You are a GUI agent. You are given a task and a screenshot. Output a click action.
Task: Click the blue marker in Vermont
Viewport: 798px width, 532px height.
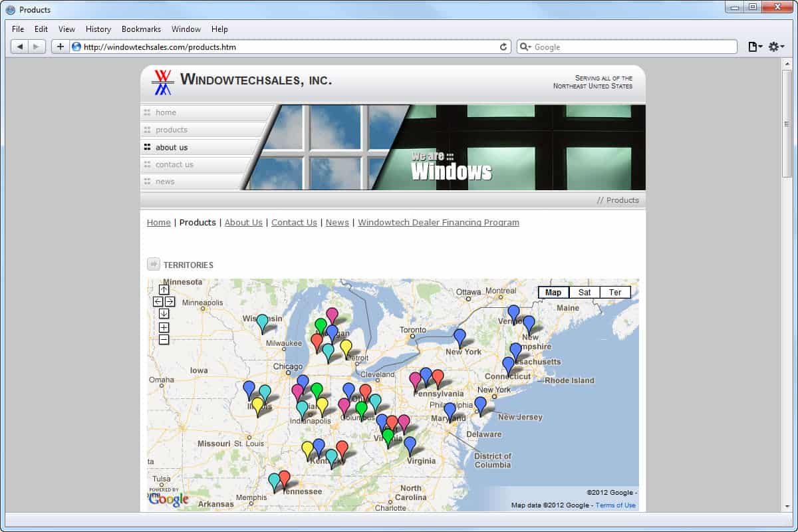(x=513, y=313)
